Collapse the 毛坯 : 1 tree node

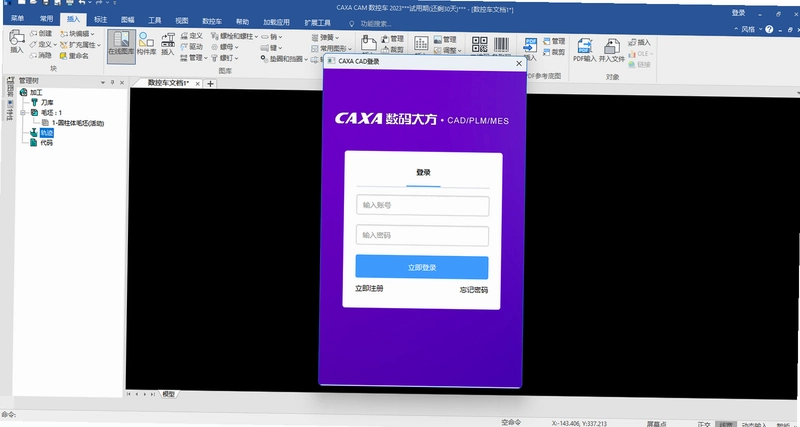(x=22, y=113)
